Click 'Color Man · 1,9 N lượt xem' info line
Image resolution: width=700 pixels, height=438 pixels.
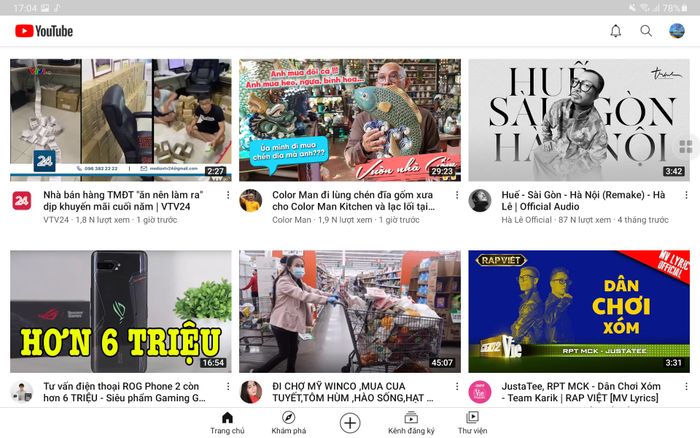346,220
